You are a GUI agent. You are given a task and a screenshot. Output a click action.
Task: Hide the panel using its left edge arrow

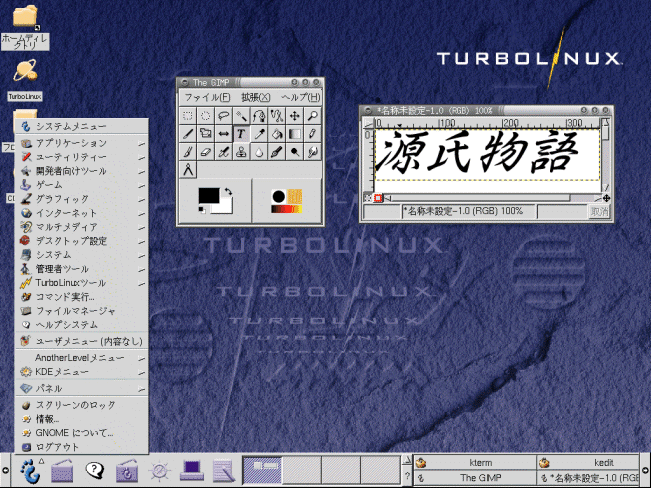(5, 470)
